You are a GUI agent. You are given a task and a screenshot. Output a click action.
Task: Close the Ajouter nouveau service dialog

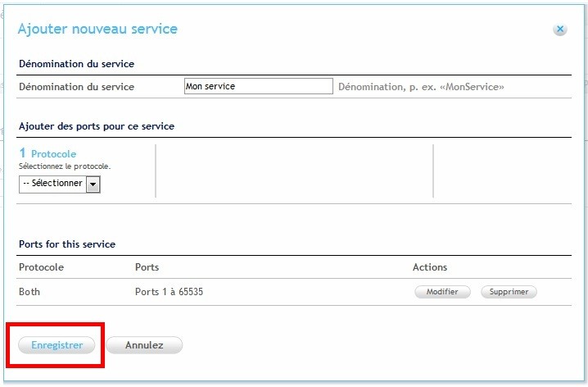tap(560, 30)
